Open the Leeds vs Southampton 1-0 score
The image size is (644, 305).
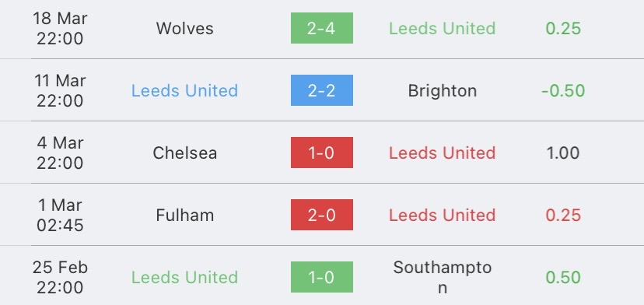(321, 277)
